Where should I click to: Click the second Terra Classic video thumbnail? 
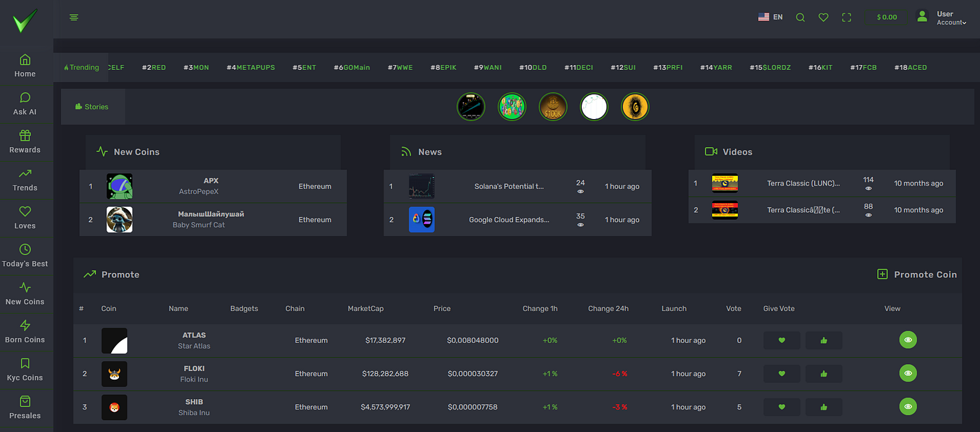click(x=724, y=210)
